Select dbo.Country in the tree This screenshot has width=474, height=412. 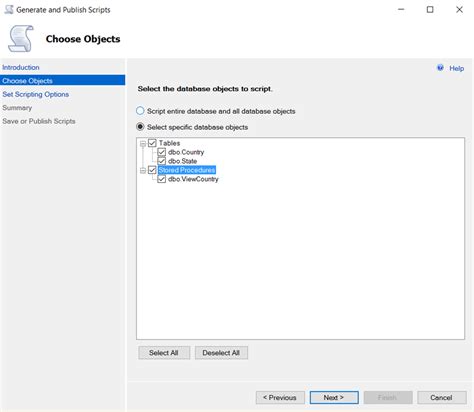(x=186, y=152)
